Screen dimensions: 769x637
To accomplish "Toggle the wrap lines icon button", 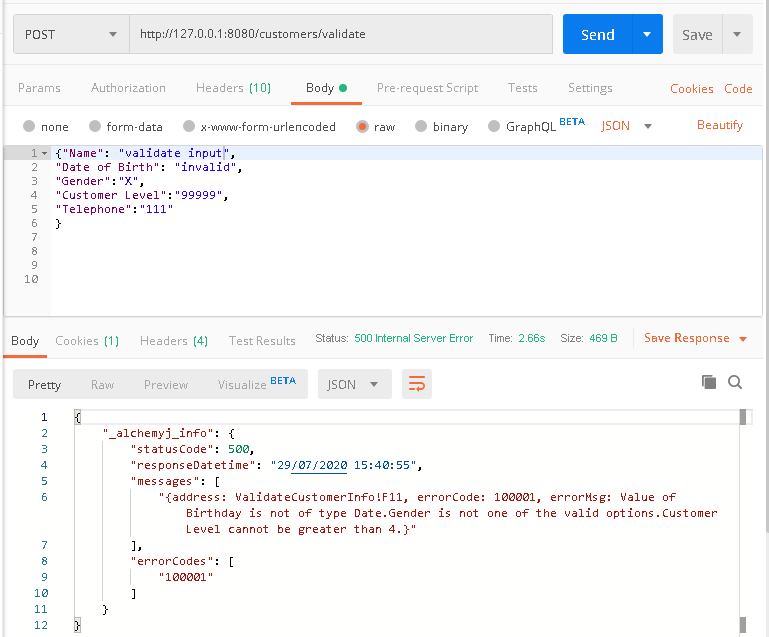I will point(416,384).
